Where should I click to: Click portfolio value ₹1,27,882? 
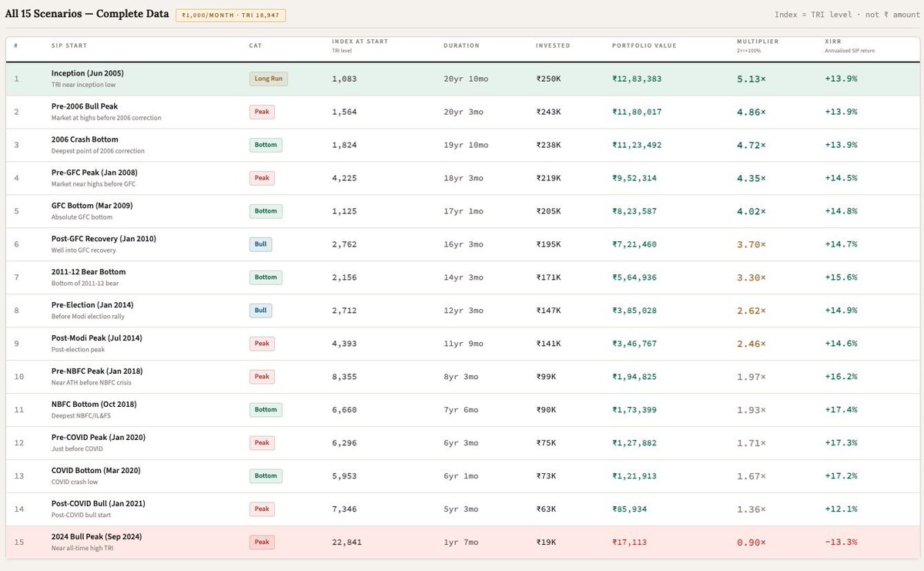(634, 443)
